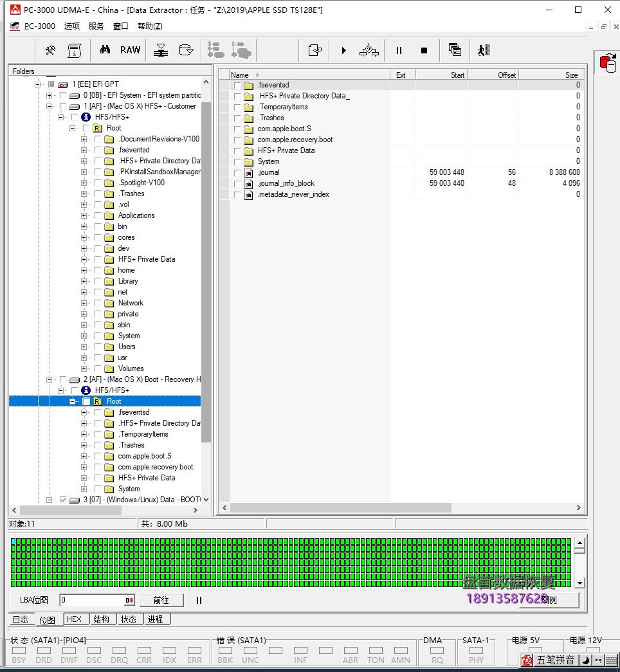Check the .fseventsd box in file list
Screen dimensions: 620x672
point(237,86)
